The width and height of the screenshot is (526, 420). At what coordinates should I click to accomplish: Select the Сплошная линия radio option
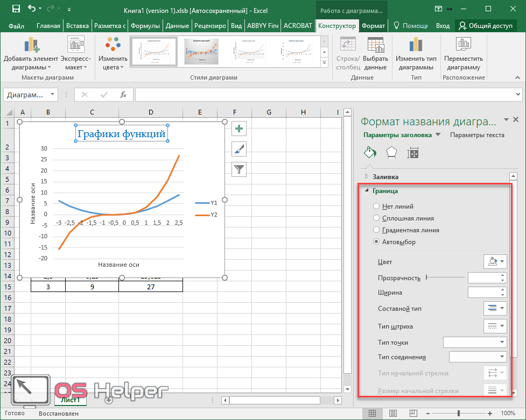point(377,218)
